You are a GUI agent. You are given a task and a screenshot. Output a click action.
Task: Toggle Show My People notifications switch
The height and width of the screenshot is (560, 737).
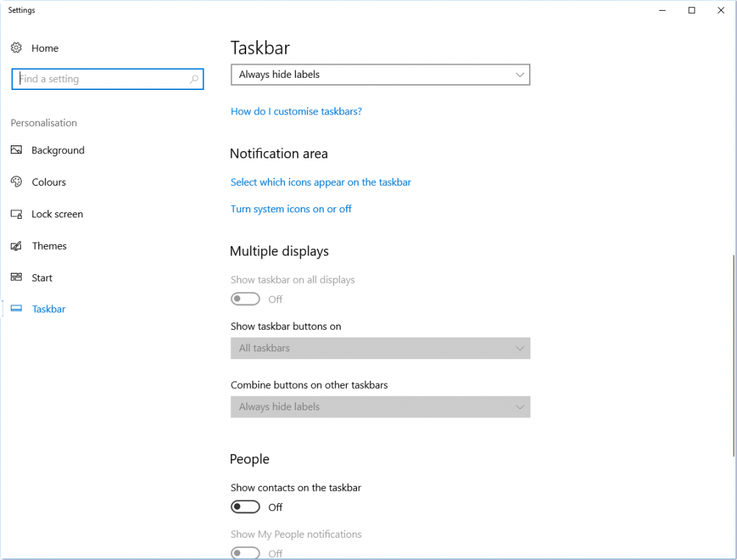point(245,553)
